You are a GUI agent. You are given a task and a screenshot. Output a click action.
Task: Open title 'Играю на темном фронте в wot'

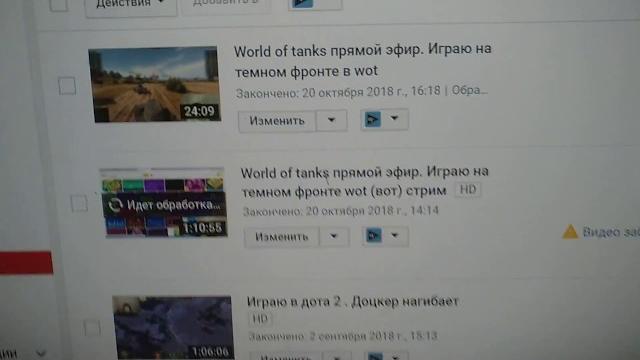pos(362,60)
